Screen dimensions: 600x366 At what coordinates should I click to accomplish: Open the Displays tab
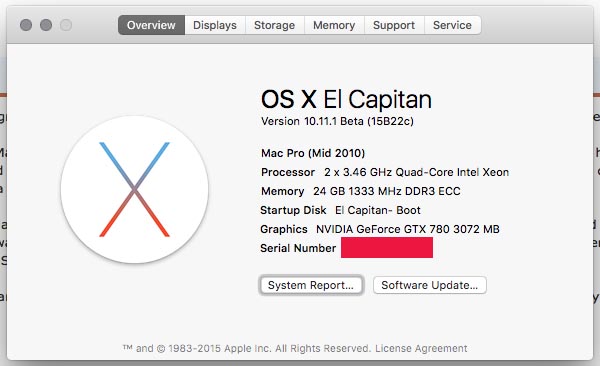215,25
